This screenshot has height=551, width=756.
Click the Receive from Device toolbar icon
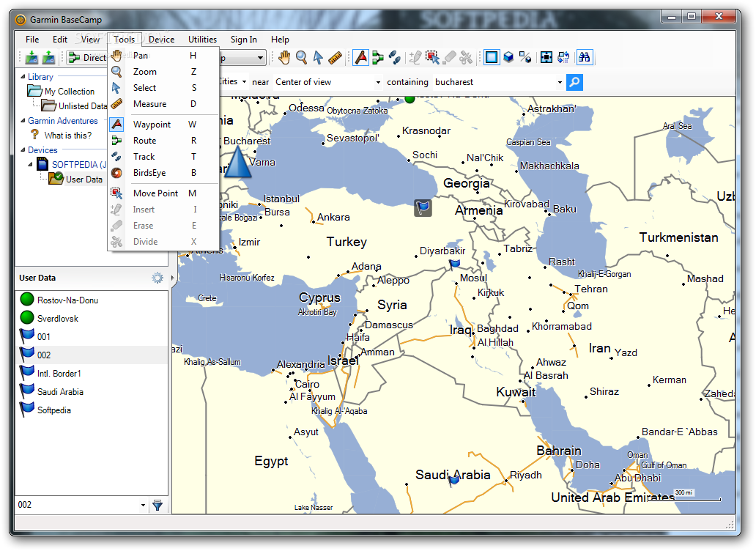(48, 57)
